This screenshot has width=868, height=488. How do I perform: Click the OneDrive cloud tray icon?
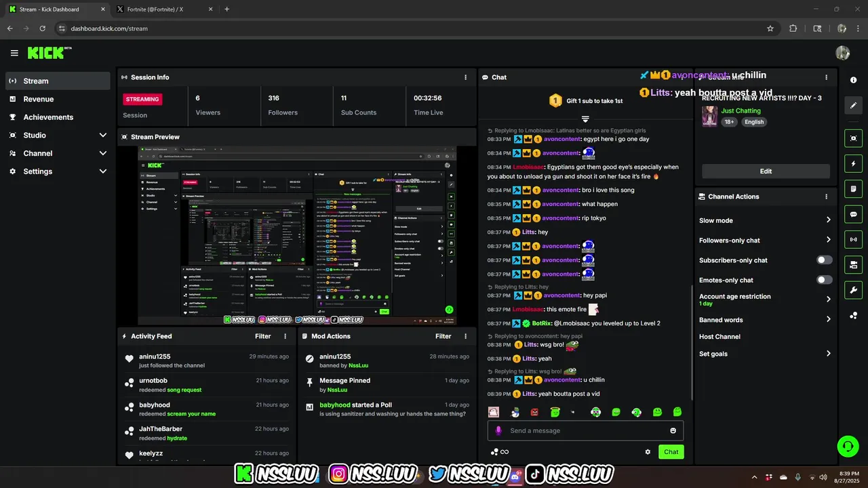[x=783, y=477]
